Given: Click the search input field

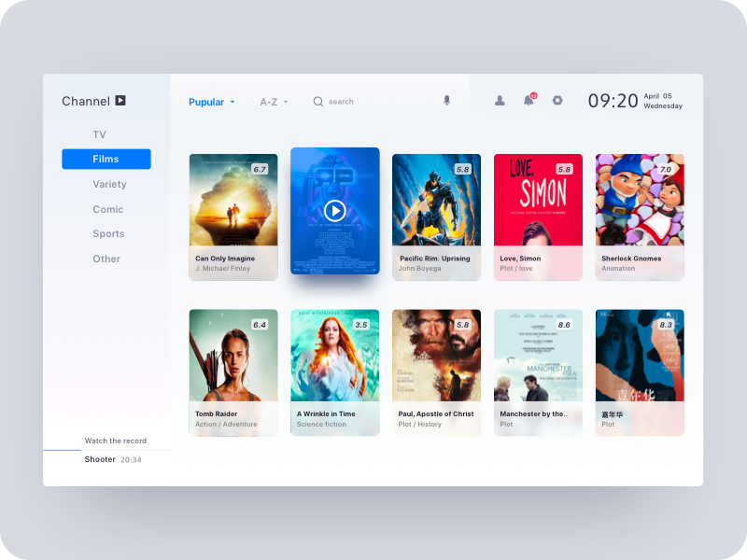Looking at the screenshot, I should pyautogui.click(x=373, y=102).
